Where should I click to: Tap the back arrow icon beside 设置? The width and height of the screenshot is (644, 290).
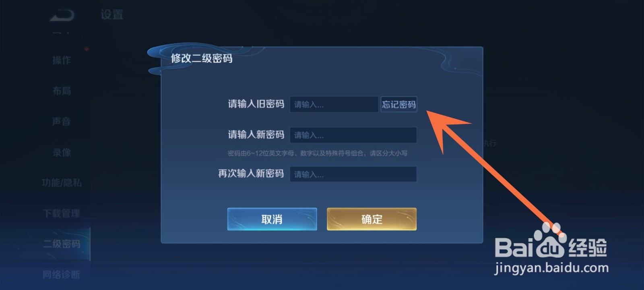coord(62,15)
